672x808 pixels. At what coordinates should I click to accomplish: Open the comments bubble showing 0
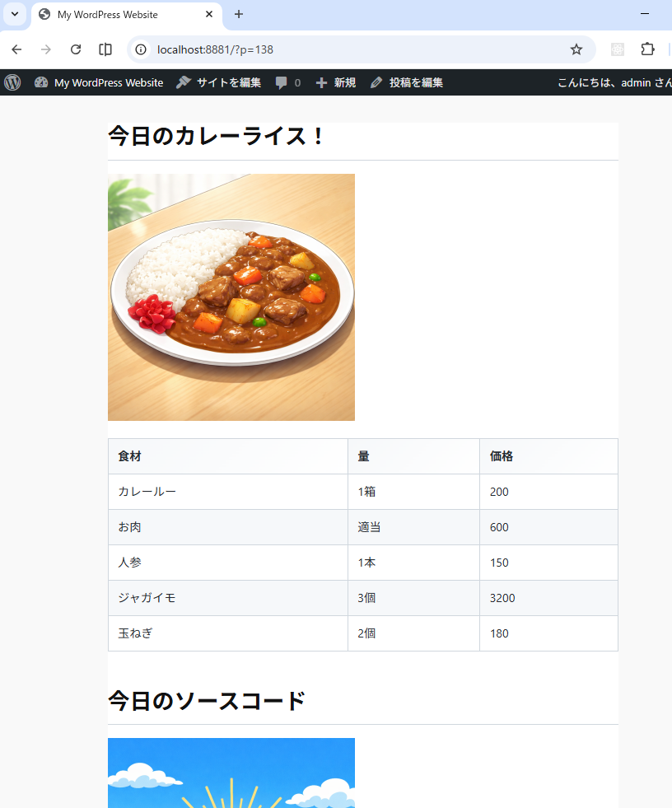tap(288, 82)
